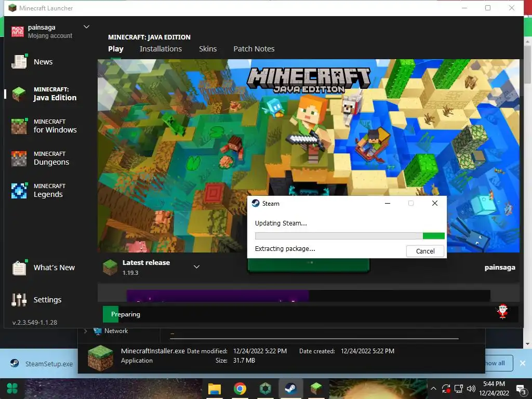Click the MinecraftInstaller.exe file name
Viewport: 532px width, 399px height.
[x=153, y=351]
